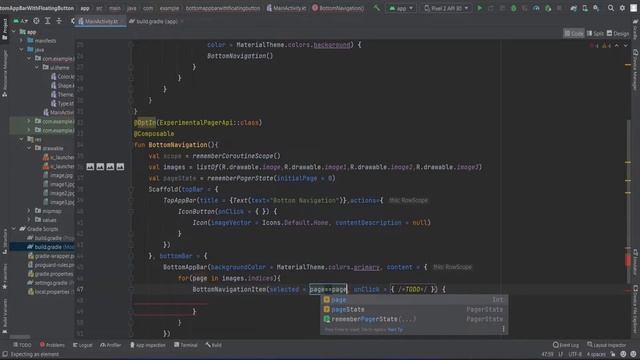The width and height of the screenshot is (640, 360).
Task: Open the App Inspection bottom tab
Action: [148, 345]
